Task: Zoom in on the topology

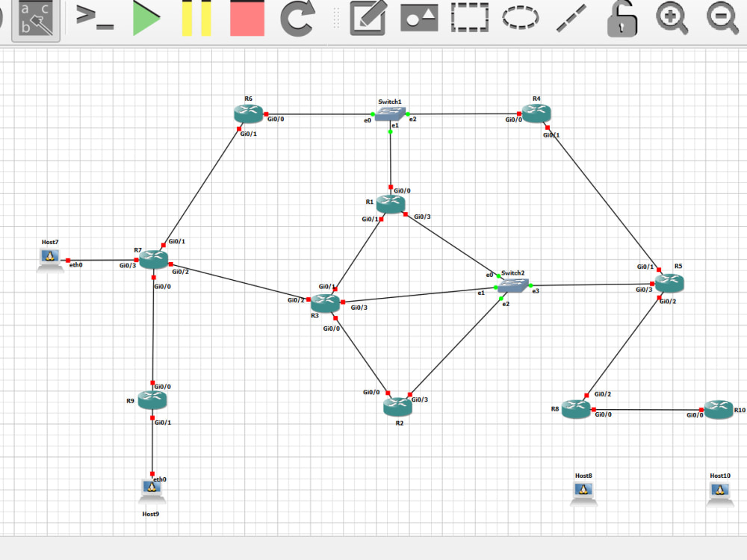Action: [x=673, y=19]
